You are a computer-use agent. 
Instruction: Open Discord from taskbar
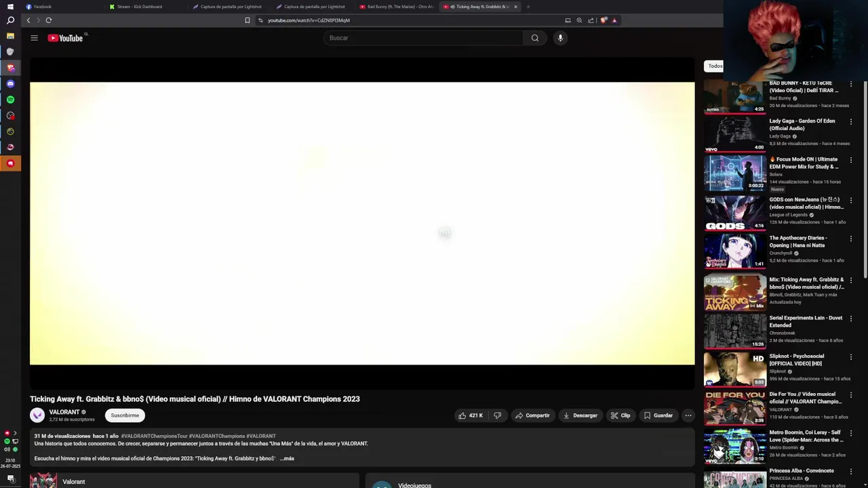pos(10,84)
